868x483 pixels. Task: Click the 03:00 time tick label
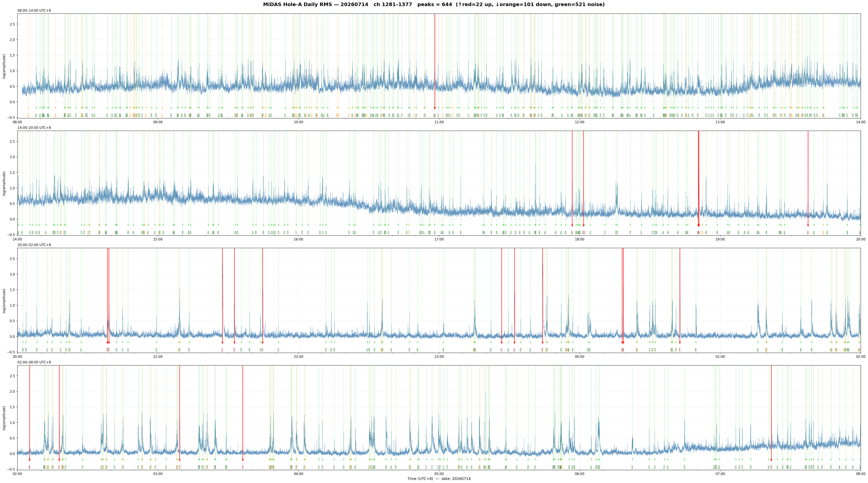[158, 474]
